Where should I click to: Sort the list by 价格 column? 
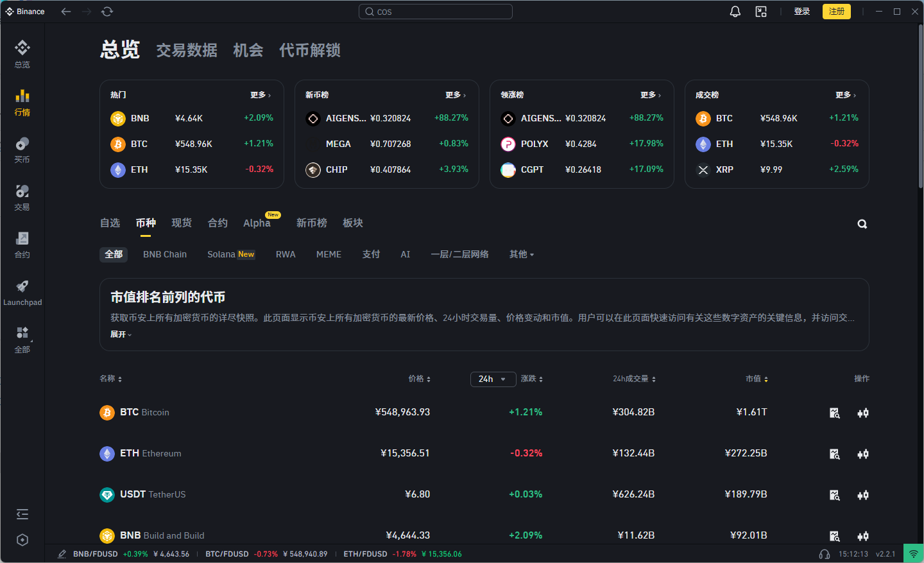[x=420, y=379]
